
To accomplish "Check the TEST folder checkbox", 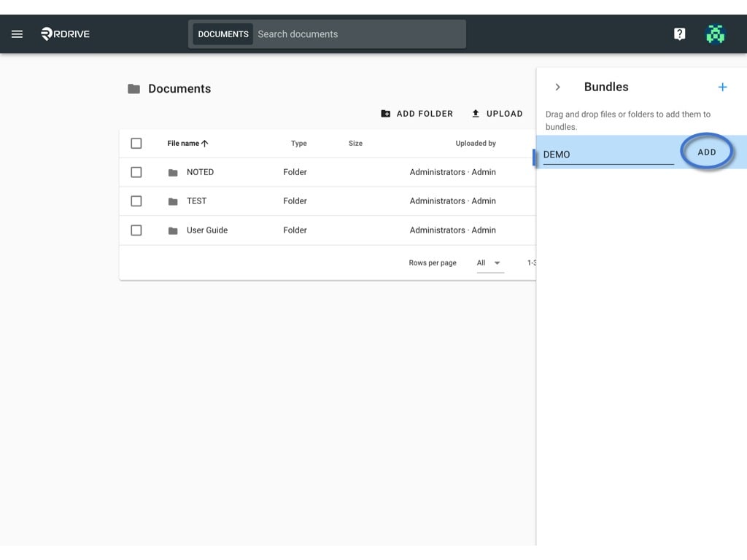I will (x=136, y=201).
